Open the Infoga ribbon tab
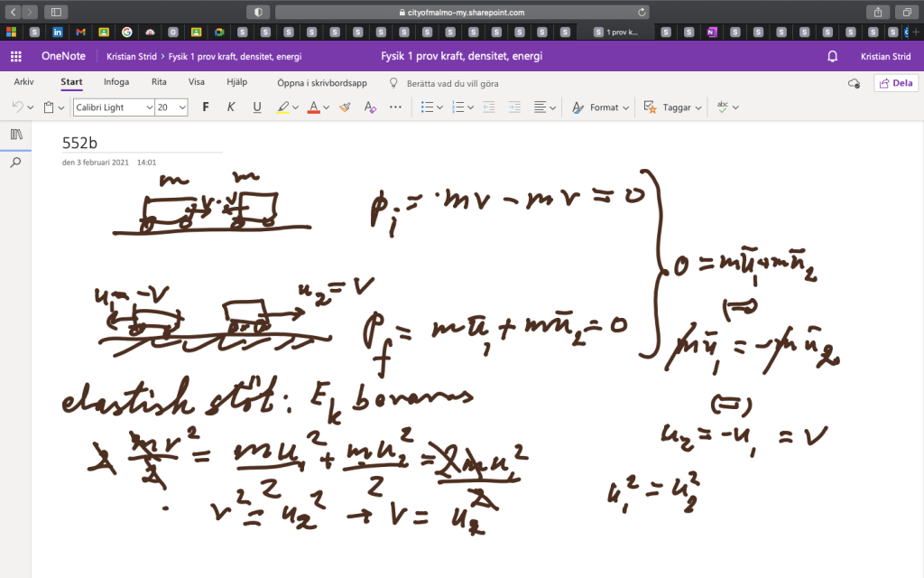Screen dimensions: 924x578 [x=116, y=82]
